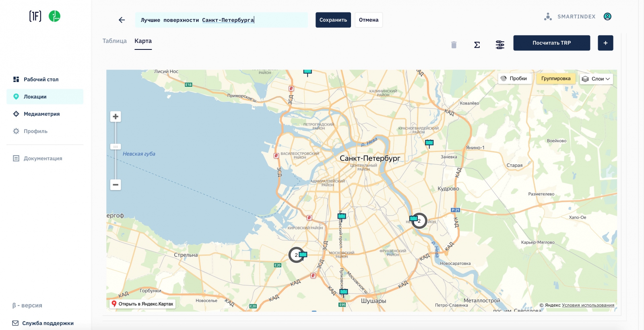Toggle the Пробки traffic layer
Viewport: 644px width, 330px height.
(x=514, y=79)
